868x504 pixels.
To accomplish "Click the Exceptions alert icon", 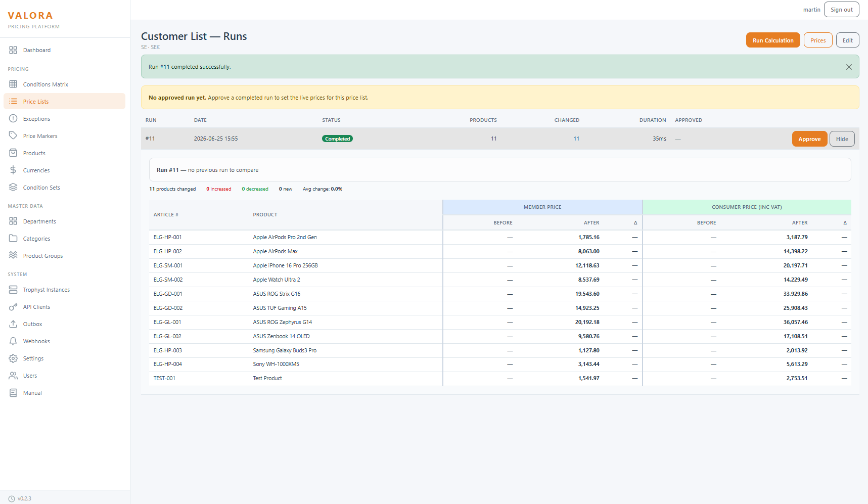I will tap(13, 119).
